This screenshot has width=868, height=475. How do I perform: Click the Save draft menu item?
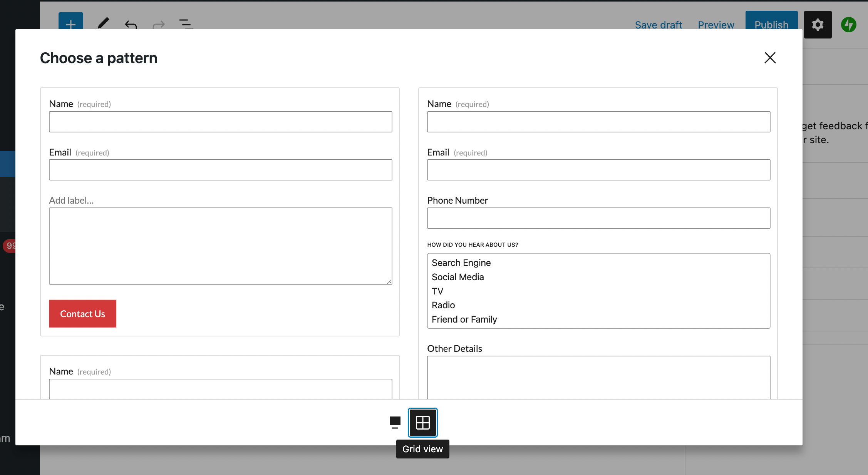pyautogui.click(x=659, y=25)
